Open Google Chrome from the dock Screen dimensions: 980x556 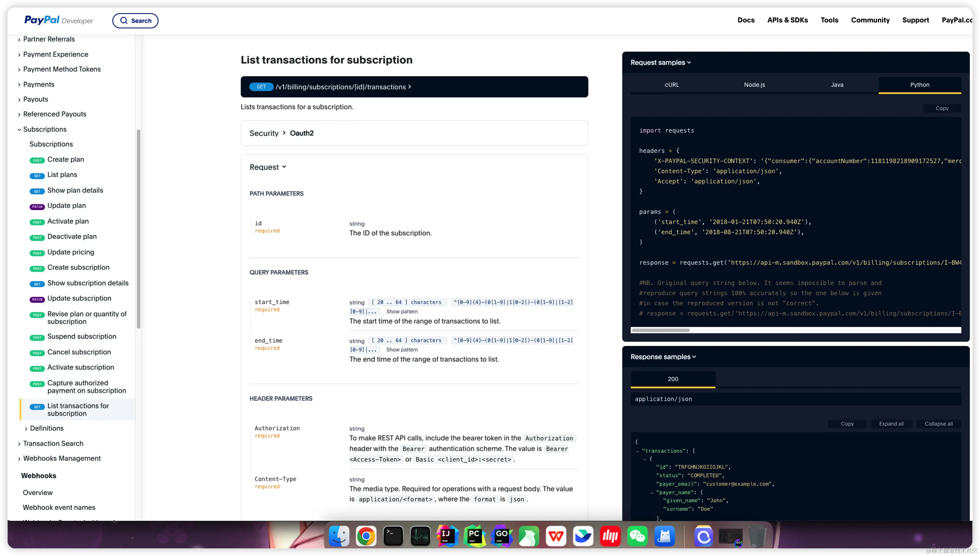pos(366,537)
